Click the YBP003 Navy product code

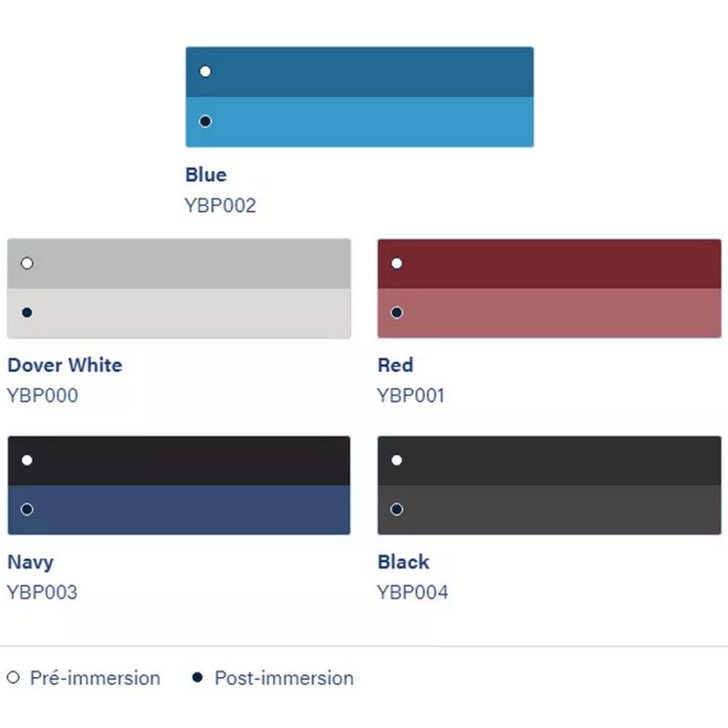(42, 592)
